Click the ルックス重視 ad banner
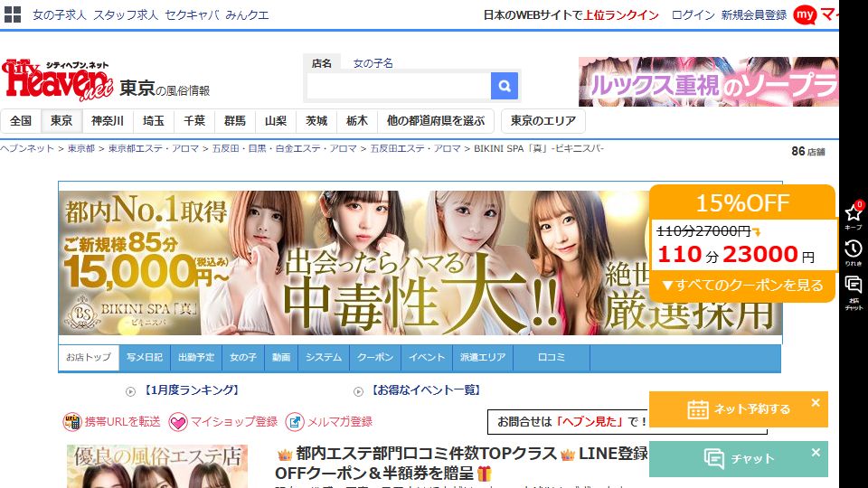Viewport: 868px width, 488px height. coord(709,81)
